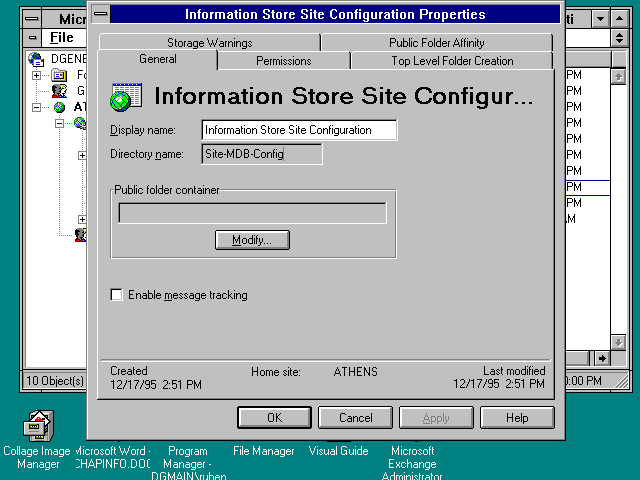
Task: Click the grayed Apply button
Action: tap(436, 418)
